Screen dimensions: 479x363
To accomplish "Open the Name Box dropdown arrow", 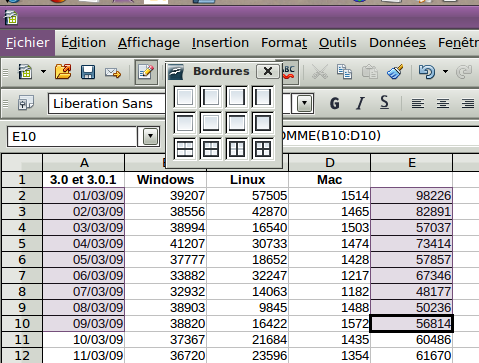I will [x=150, y=136].
